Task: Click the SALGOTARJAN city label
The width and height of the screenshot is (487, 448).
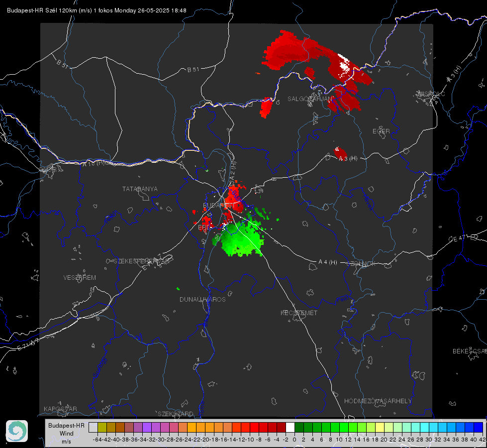Action: pos(310,99)
